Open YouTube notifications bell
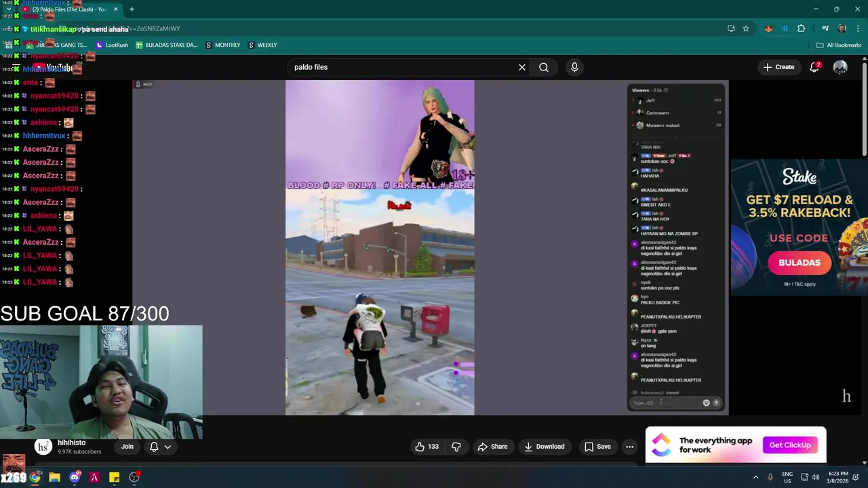 click(x=814, y=67)
